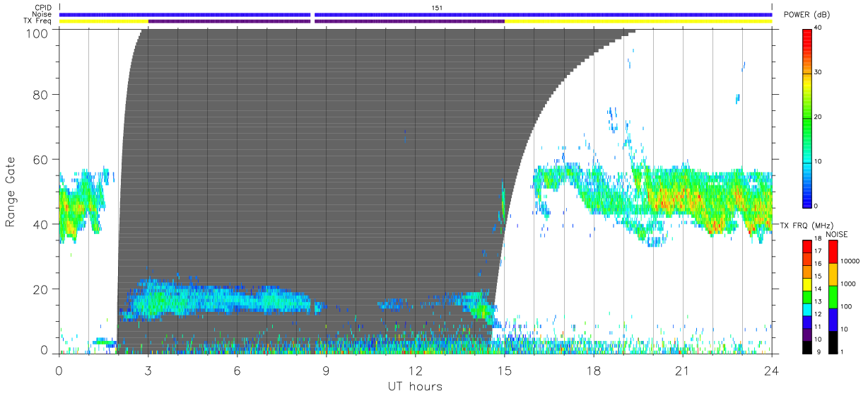
Task: Click the 40 tick on Range Gate axis
Action: click(41, 224)
